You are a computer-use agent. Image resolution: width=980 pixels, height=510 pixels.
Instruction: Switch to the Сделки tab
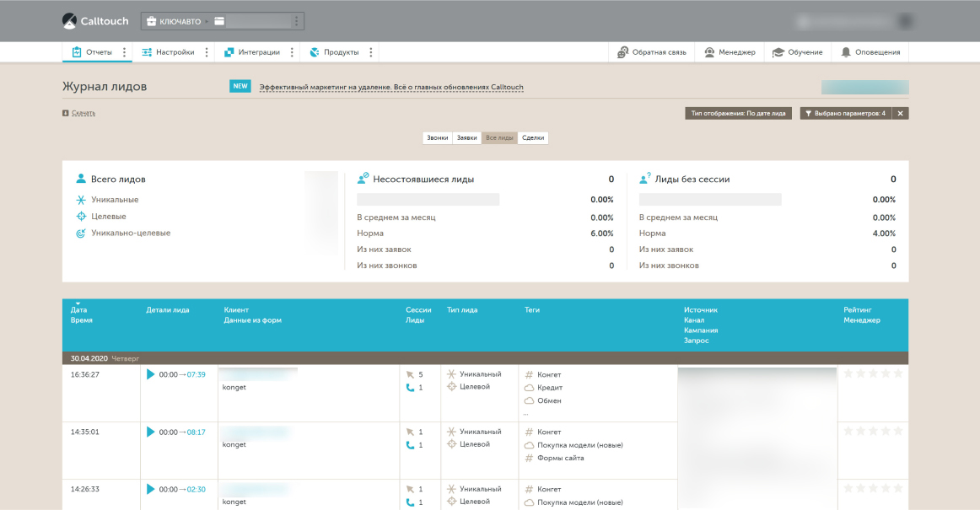coord(533,137)
